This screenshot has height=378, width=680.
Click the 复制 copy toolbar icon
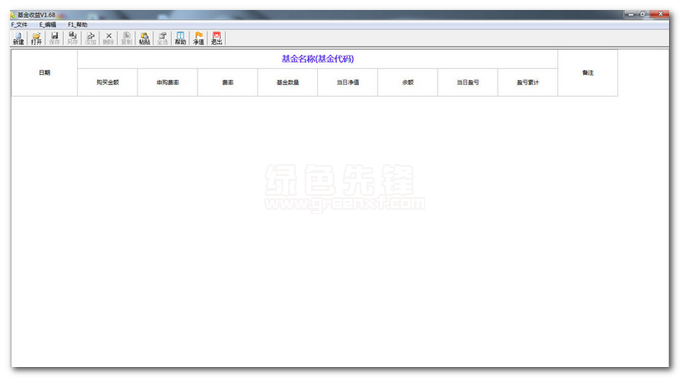tap(127, 38)
